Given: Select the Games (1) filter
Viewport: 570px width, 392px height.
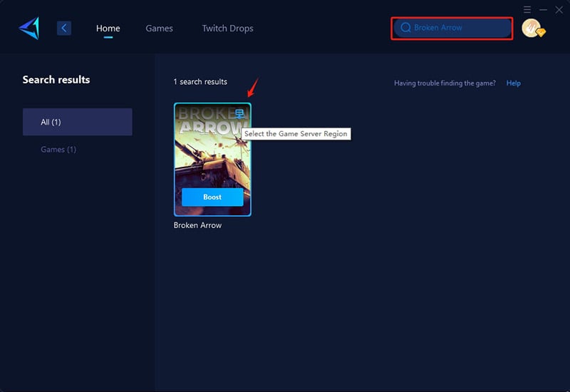Looking at the screenshot, I should click(x=58, y=150).
